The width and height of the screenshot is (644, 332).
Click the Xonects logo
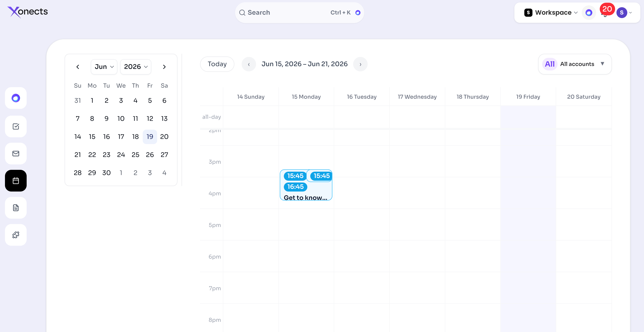click(28, 12)
